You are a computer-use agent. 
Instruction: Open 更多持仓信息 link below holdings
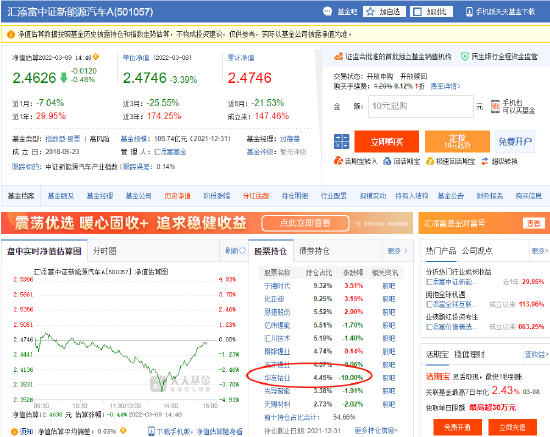376,430
